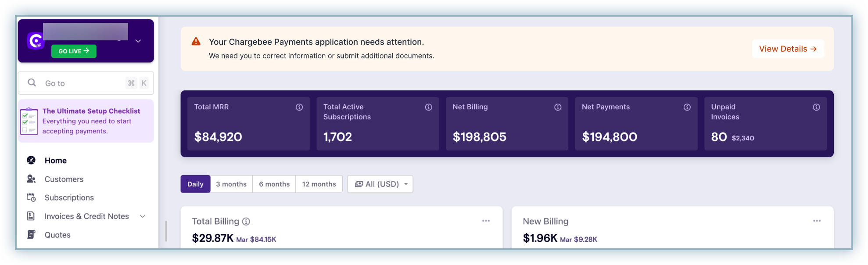The width and height of the screenshot is (868, 265).
Task: Show info for Net Payments
Action: [x=687, y=107]
